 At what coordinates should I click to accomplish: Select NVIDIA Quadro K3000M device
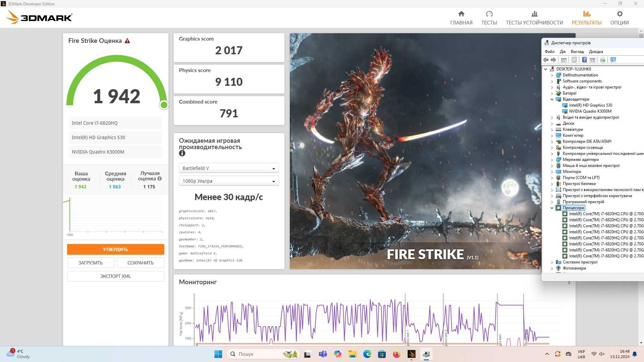[590, 111]
